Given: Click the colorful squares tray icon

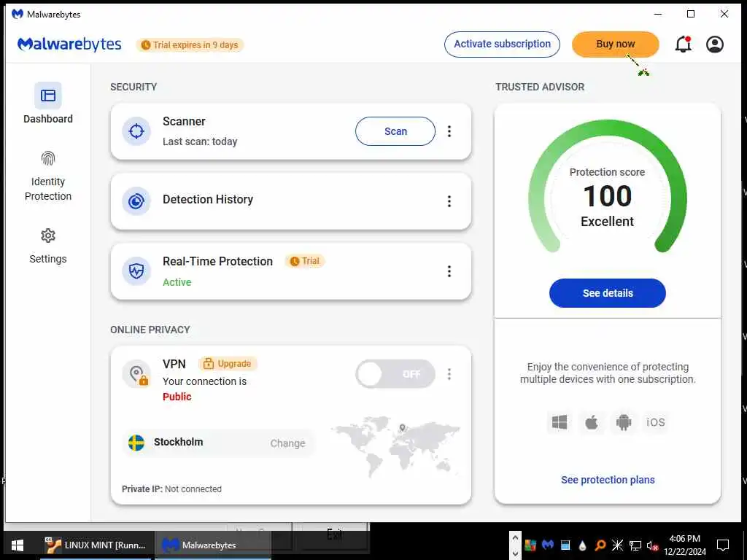Looking at the screenshot, I should click(x=530, y=545).
